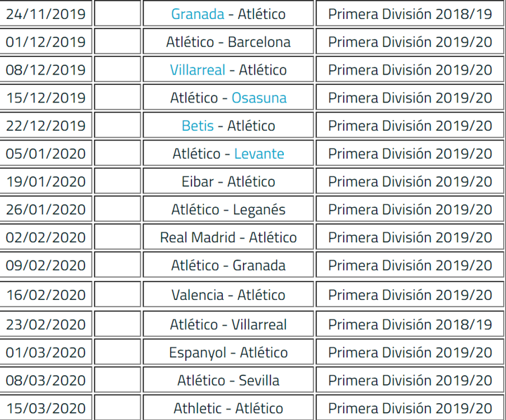
Task: Click the Atlético - Leganés fixture cell
Action: point(228,209)
